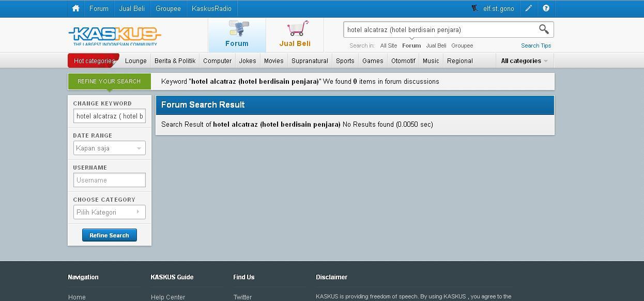Open the Pilih Kategori category picker
This screenshot has width=644, height=301.
pos(110,212)
